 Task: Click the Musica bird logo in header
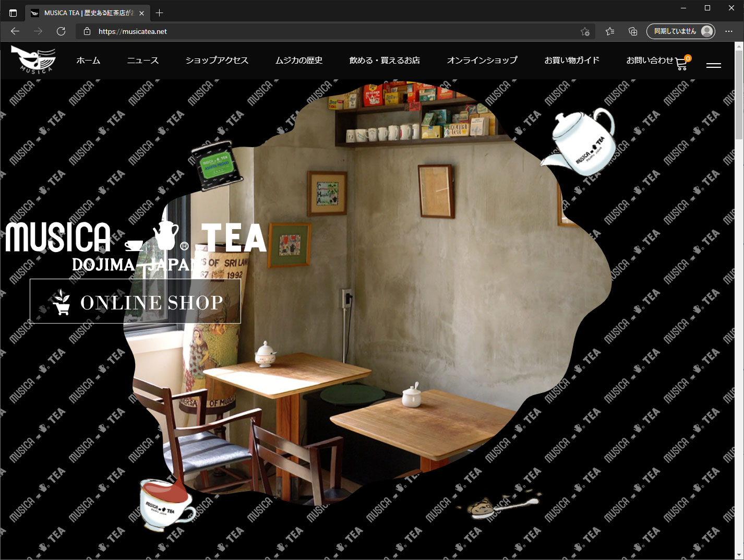pyautogui.click(x=34, y=59)
